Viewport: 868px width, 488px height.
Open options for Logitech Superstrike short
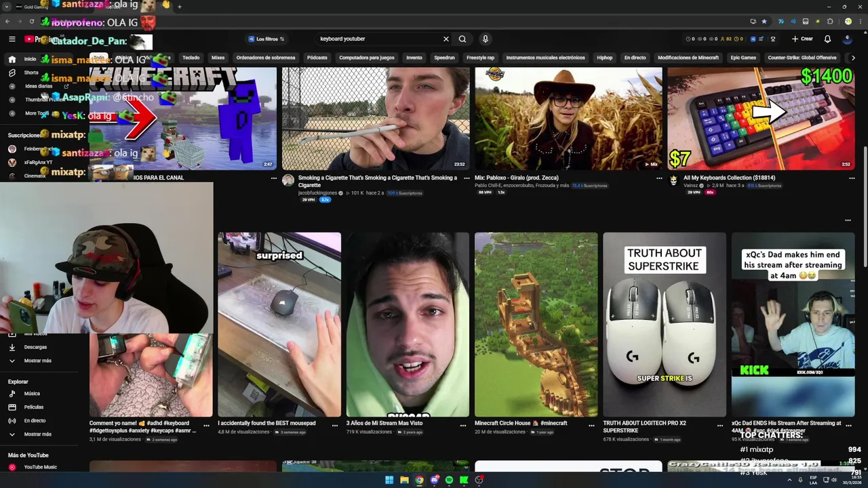(x=720, y=426)
